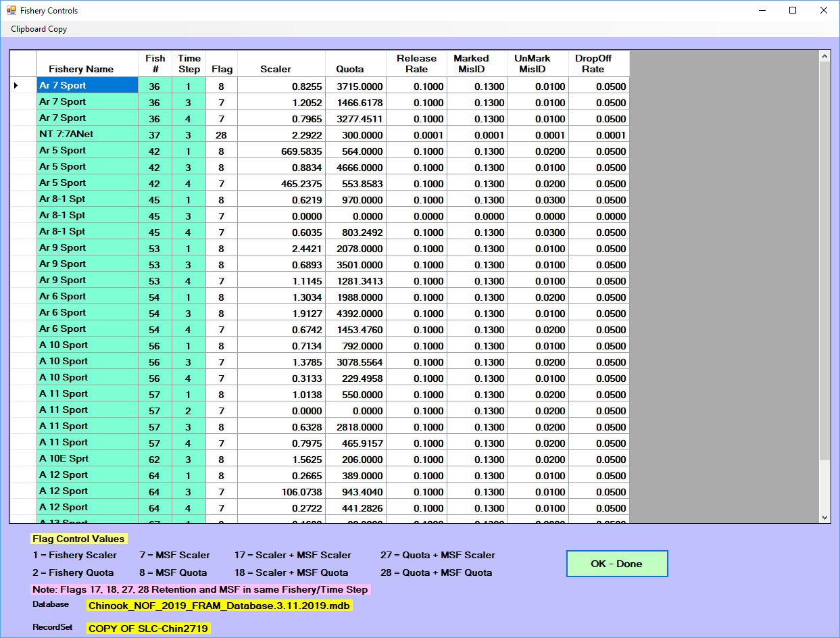Click quota value 1988.0000
The width and height of the screenshot is (840, 638).
click(355, 297)
